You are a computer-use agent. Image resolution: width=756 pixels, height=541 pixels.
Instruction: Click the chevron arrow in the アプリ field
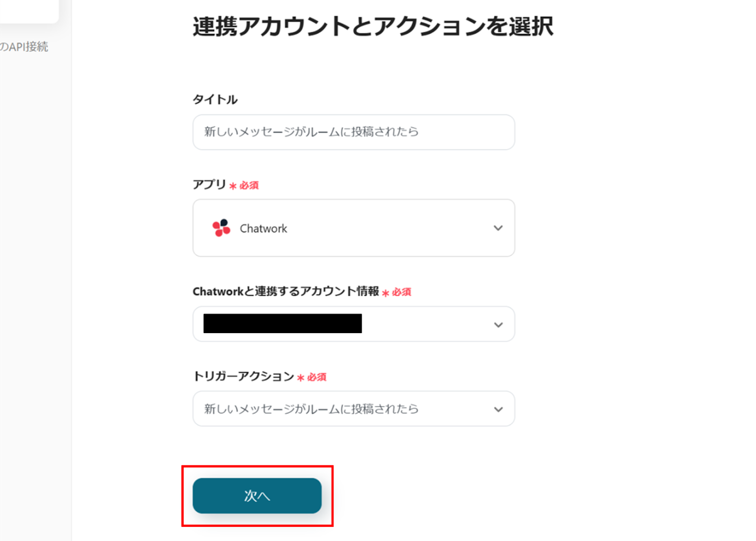click(x=498, y=228)
